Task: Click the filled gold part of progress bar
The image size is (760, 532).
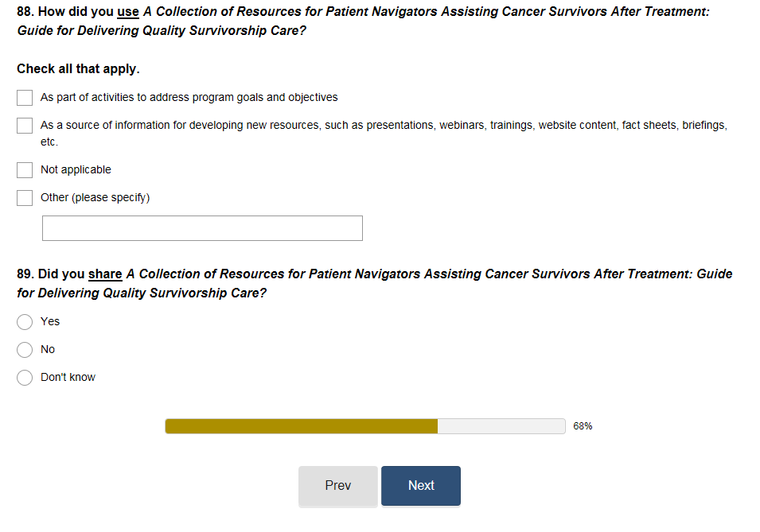Action: [x=301, y=426]
